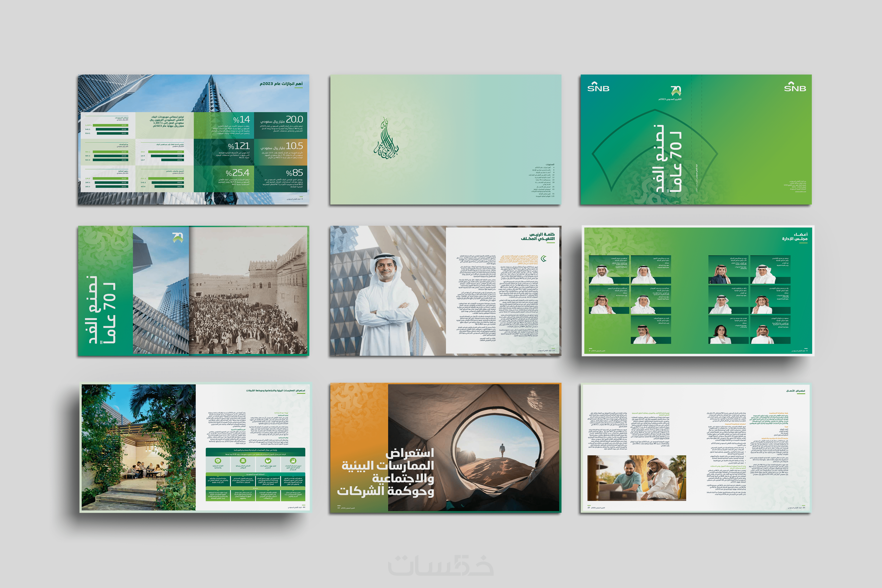
Task: Select the female board member portrait
Action: tap(720, 333)
